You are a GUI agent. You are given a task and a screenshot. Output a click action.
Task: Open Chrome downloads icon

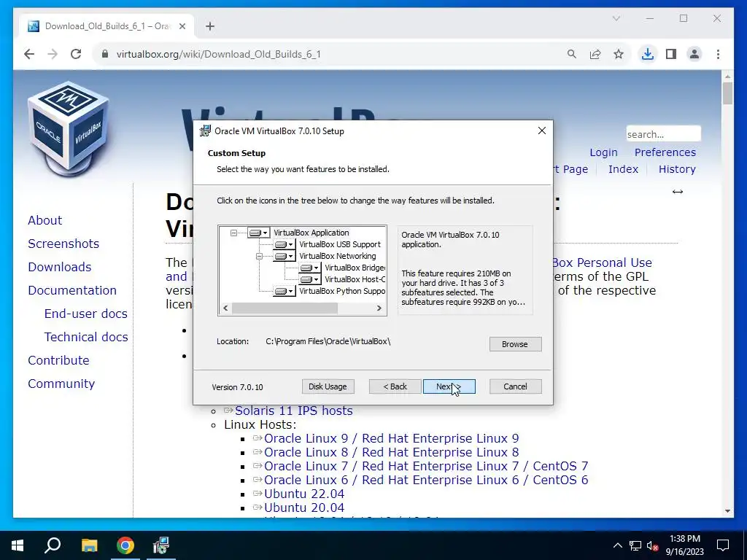pos(648,54)
